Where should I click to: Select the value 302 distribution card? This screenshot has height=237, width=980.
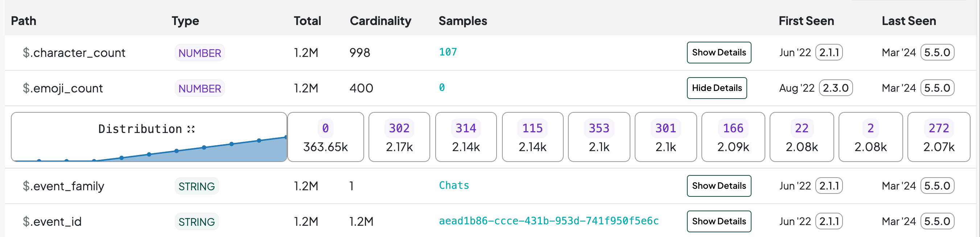point(399,137)
